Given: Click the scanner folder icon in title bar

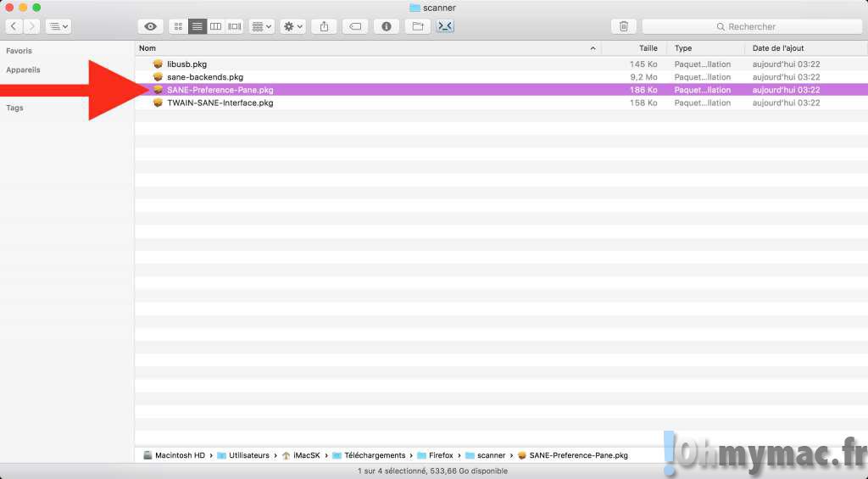Looking at the screenshot, I should click(x=415, y=8).
